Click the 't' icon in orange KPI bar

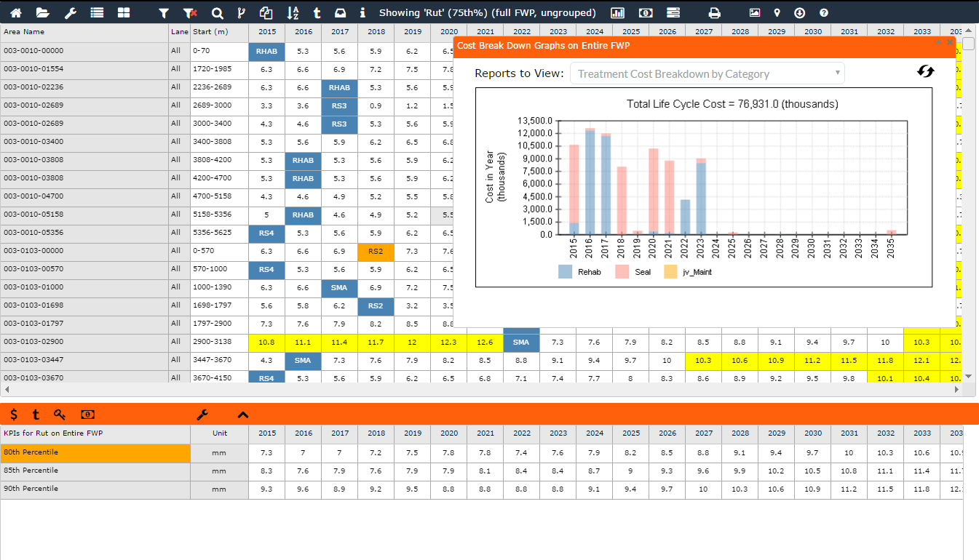tap(36, 415)
